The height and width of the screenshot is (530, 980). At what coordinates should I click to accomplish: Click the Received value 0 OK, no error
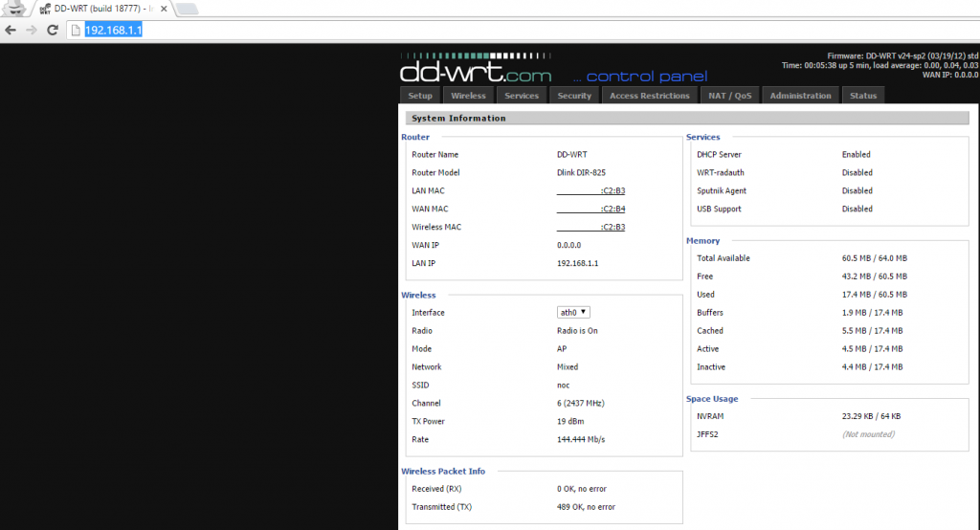[x=581, y=489]
